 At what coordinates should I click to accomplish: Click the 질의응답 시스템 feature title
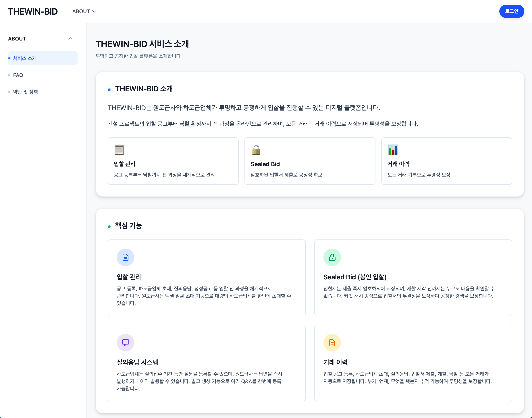(137, 362)
